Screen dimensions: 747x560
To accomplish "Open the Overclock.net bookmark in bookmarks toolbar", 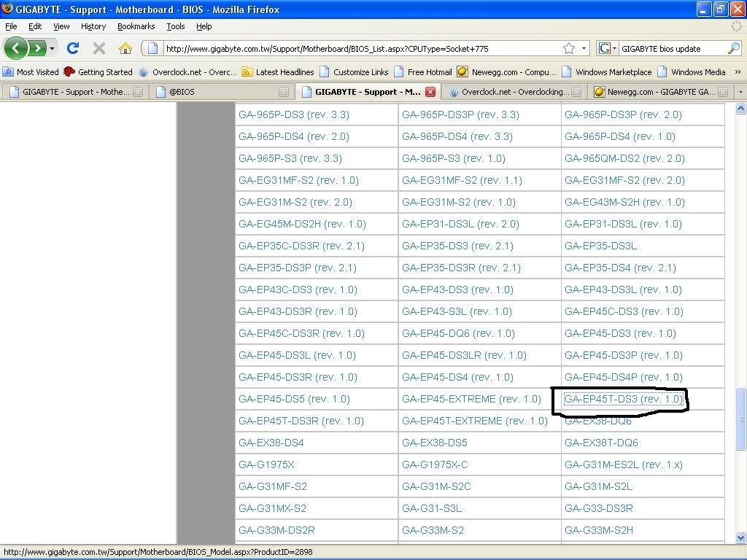I will (x=187, y=72).
